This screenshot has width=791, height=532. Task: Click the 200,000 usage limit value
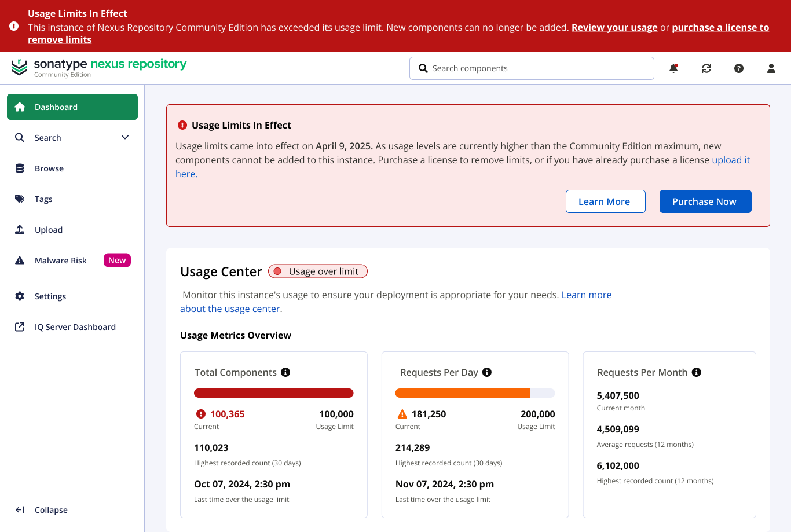tap(538, 414)
